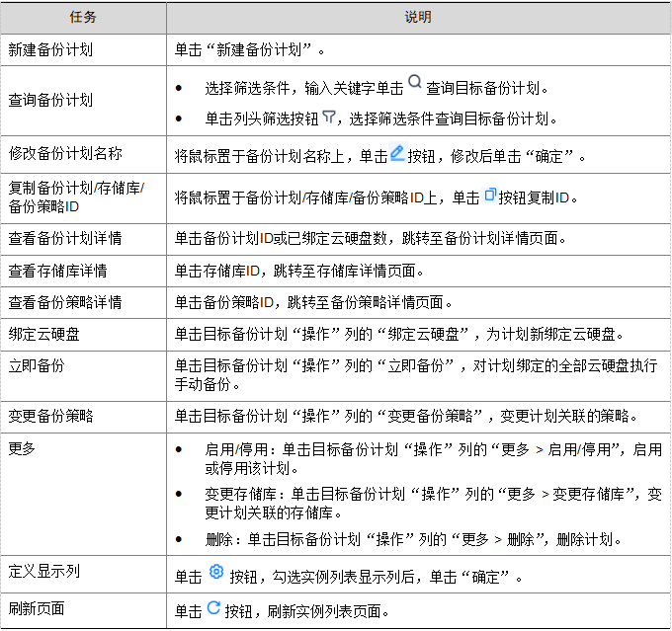Click text '对计划绑定的全部云硬盘执行'

click(x=565, y=365)
